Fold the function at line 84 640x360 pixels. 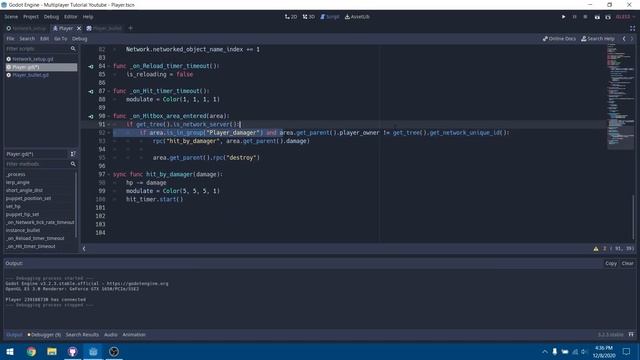coord(109,66)
